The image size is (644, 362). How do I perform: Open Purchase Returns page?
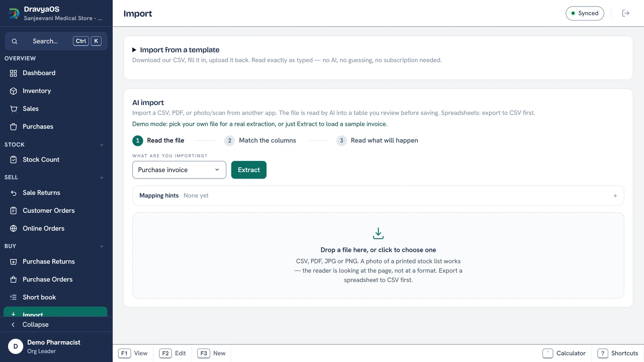tap(56, 261)
